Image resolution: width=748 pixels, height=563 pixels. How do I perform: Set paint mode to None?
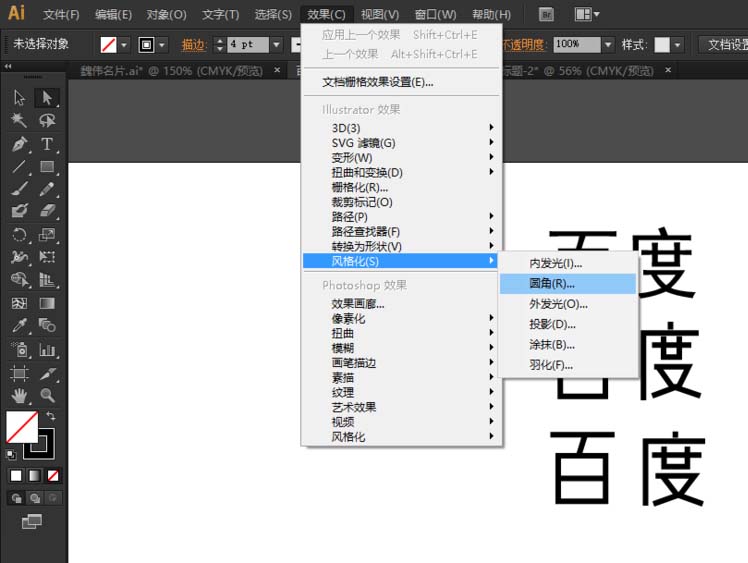click(53, 475)
